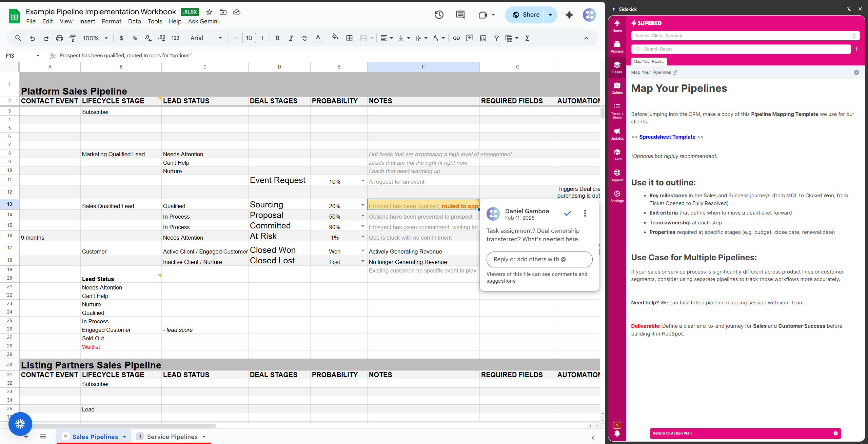
Task: Click the Gemini sparkle icon
Action: coord(569,15)
